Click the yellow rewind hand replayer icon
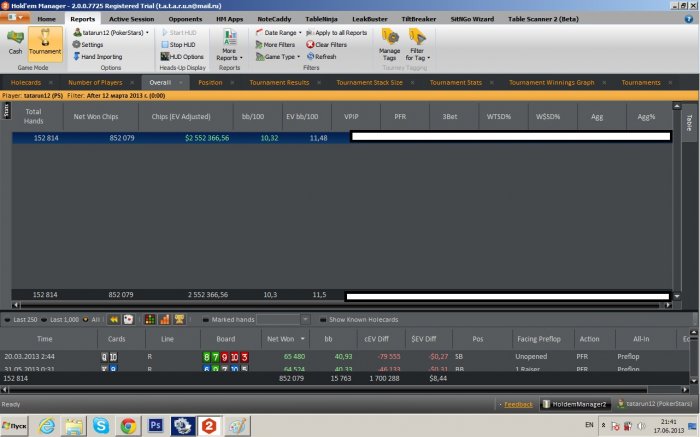This screenshot has height=437, width=700. coord(114,320)
